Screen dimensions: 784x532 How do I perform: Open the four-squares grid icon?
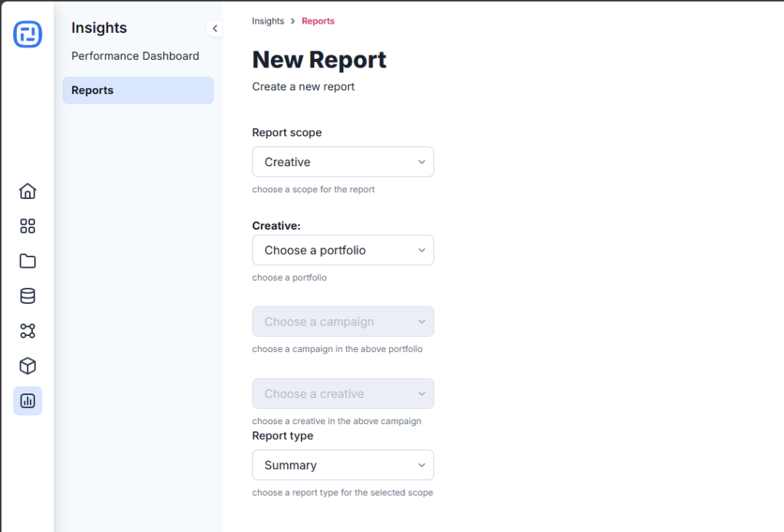click(28, 226)
